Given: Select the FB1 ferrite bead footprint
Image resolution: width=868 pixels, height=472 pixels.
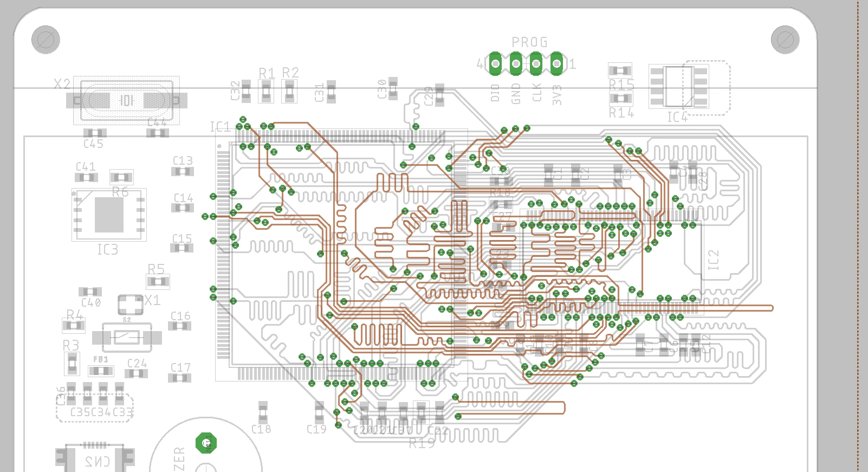Looking at the screenshot, I should click(x=101, y=371).
